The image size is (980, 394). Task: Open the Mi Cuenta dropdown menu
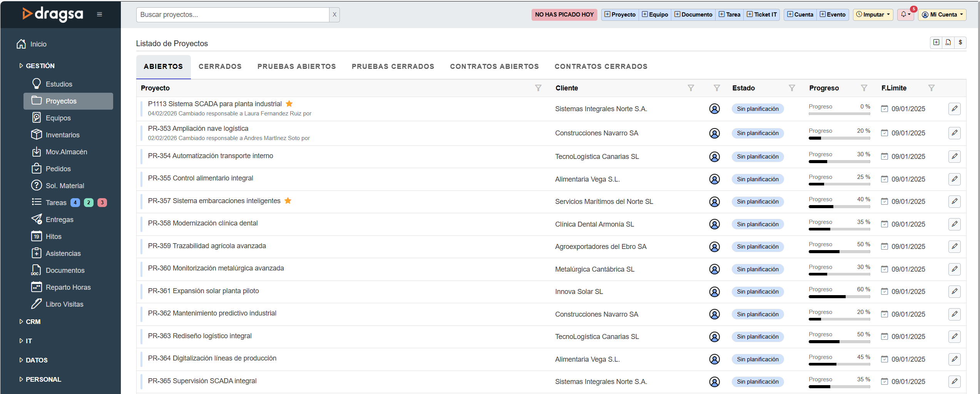click(x=942, y=15)
